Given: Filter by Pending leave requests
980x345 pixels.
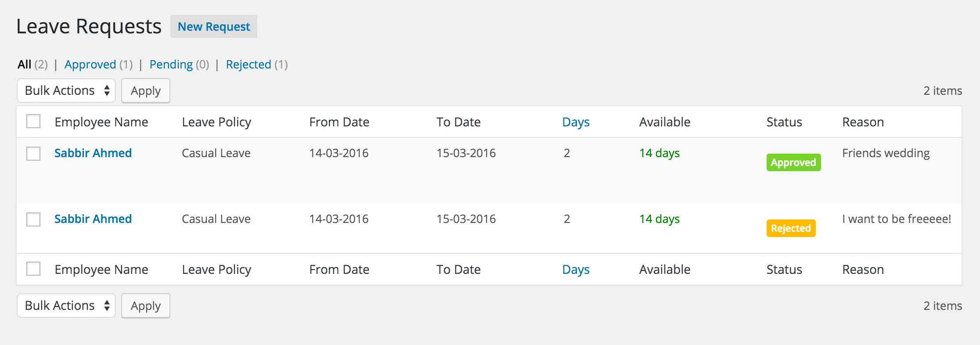Looking at the screenshot, I should pos(171,65).
